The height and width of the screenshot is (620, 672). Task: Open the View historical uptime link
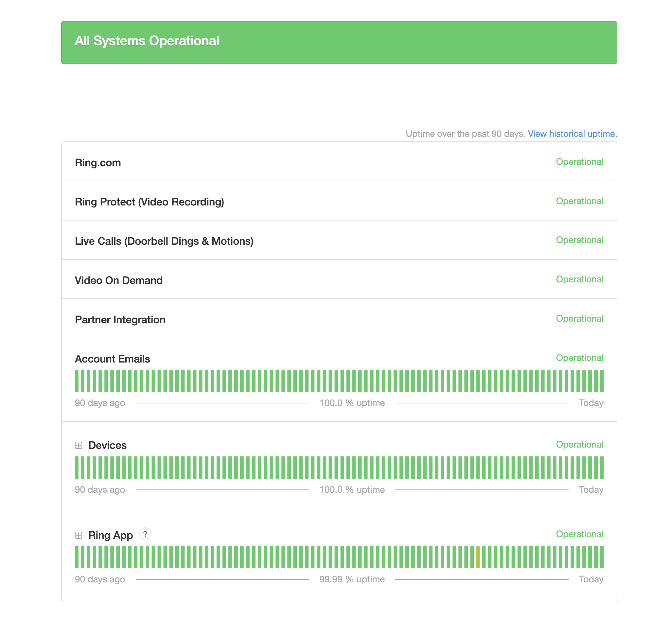[x=572, y=134]
